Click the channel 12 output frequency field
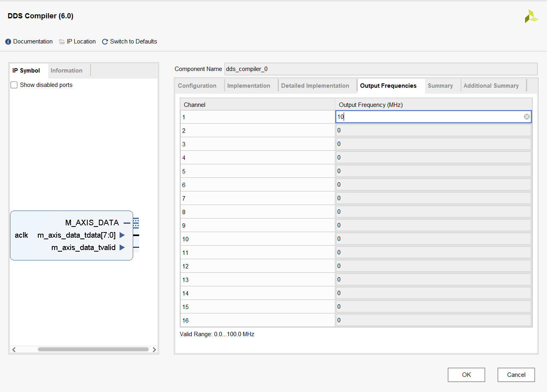The image size is (547, 392). pos(433,266)
